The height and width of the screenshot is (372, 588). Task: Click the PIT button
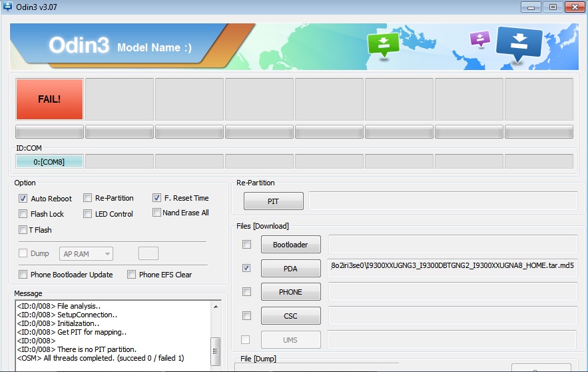274,201
